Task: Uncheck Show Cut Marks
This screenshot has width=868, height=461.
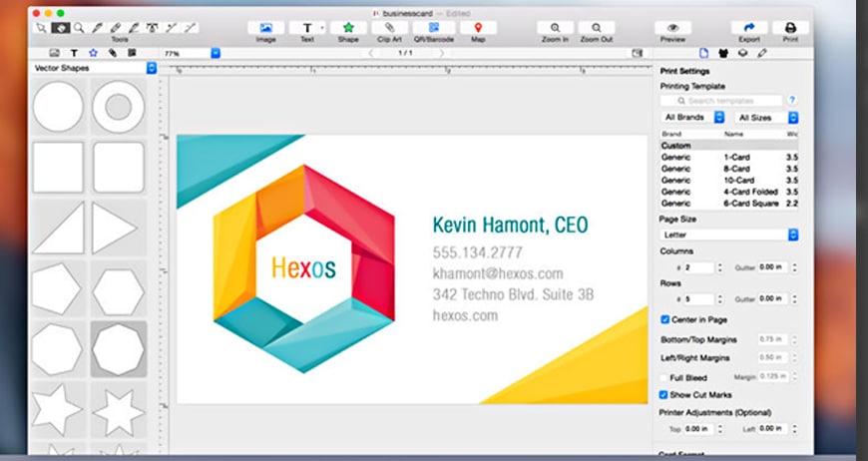Action: point(665,395)
